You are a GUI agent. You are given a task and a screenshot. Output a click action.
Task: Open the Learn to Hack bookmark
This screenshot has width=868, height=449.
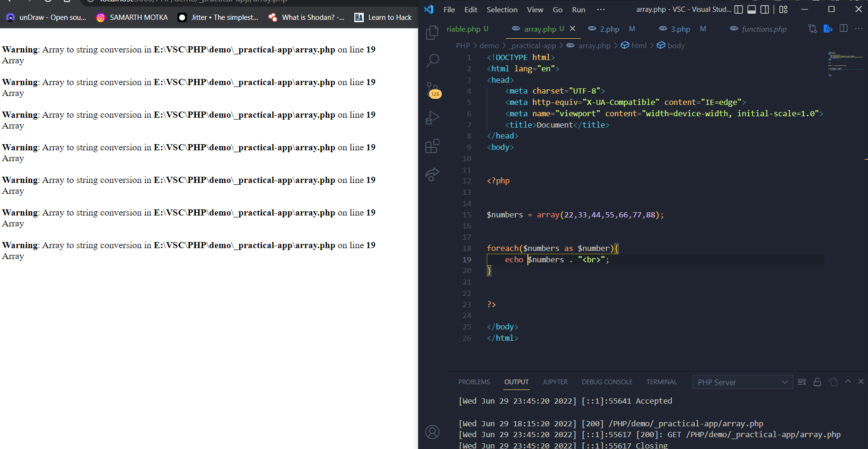[x=383, y=17]
